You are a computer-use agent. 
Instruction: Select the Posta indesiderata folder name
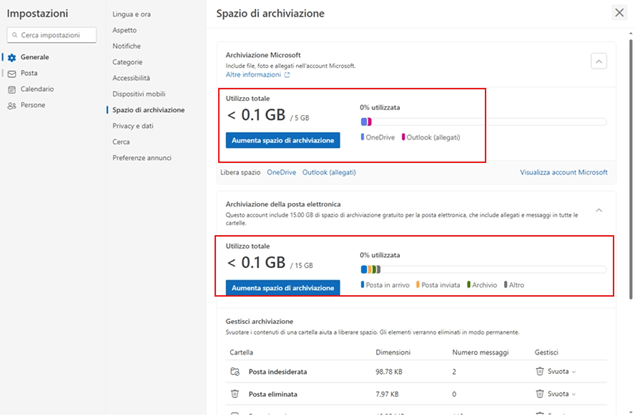click(278, 372)
